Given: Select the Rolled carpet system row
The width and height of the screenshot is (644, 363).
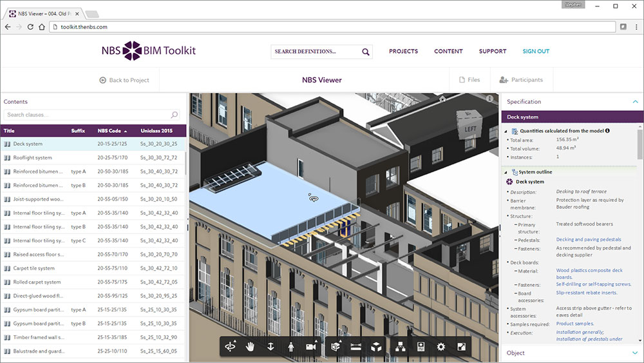Looking at the screenshot, I should tap(93, 282).
